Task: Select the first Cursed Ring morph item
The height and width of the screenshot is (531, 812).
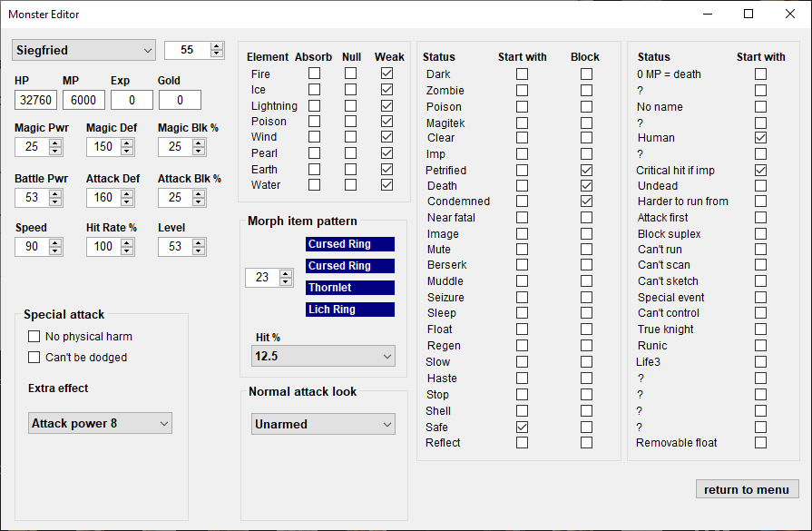Action: point(350,244)
